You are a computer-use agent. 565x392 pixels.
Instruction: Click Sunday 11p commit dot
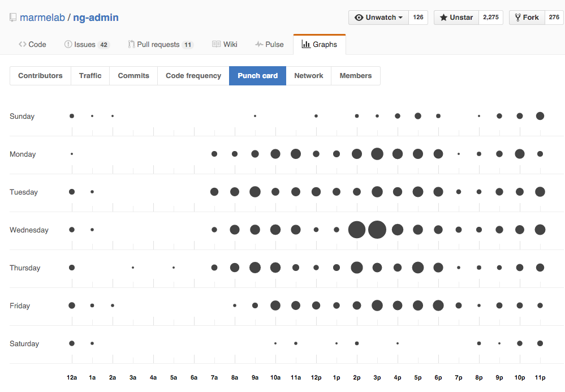540,116
